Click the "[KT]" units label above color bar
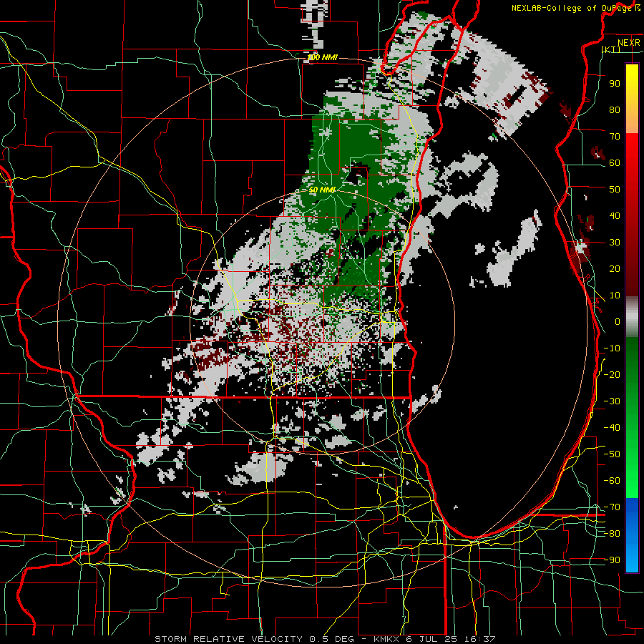The height and width of the screenshot is (644, 644). pos(611,49)
